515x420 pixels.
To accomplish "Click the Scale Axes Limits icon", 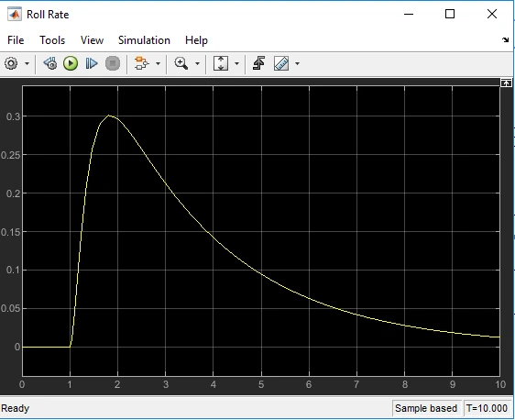I will (x=220, y=63).
